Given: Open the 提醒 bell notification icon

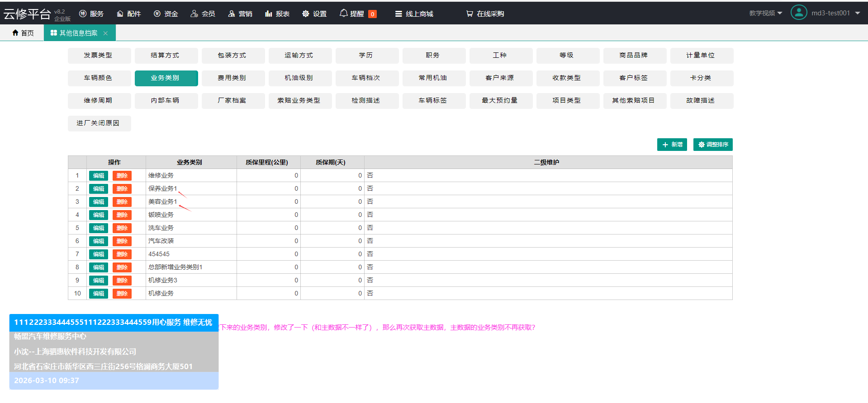Looking at the screenshot, I should pos(344,14).
